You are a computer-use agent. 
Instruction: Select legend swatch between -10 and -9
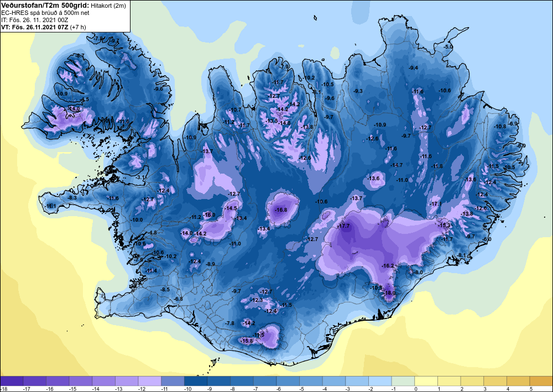point(196,381)
